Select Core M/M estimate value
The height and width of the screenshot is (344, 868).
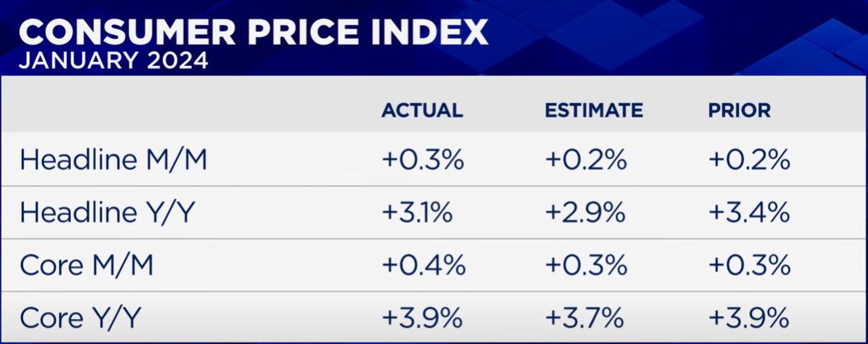pyautogui.click(x=586, y=266)
